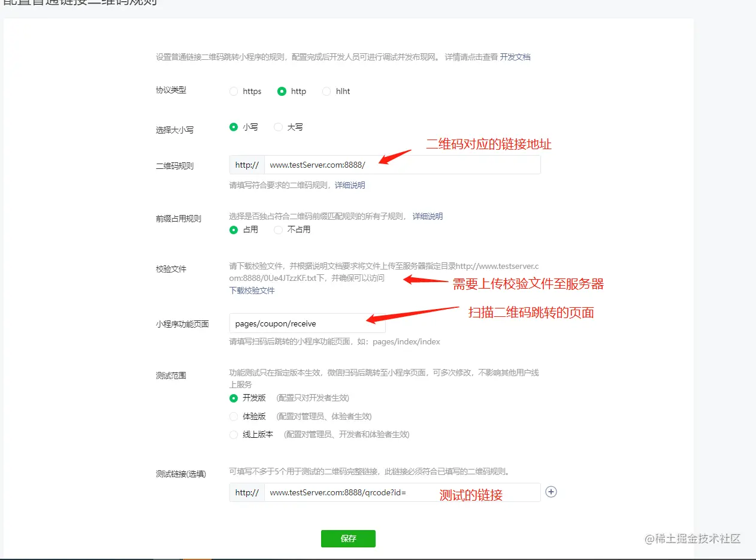Click the 保存 save button
Screen dimensions: 756x560
coord(348,538)
